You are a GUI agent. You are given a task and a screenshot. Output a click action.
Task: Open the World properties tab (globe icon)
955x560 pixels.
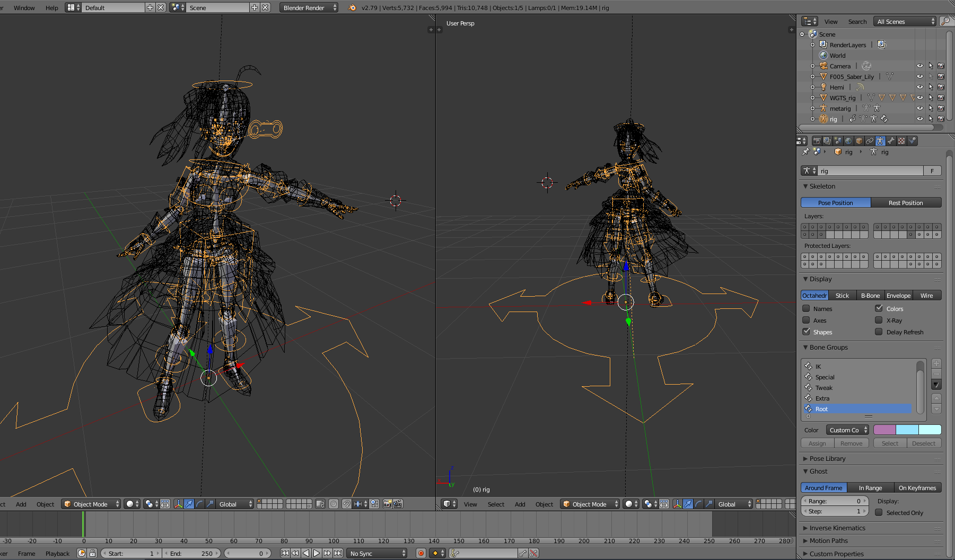tap(848, 141)
